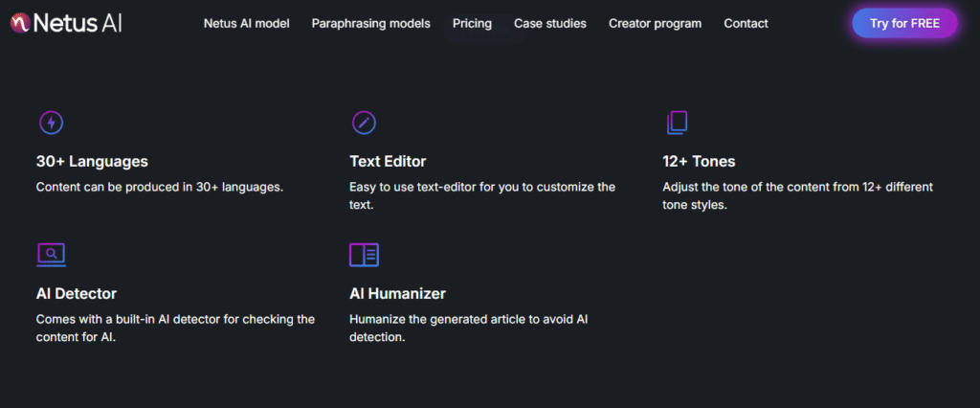Select the AI Detector feature heading

[x=77, y=294]
